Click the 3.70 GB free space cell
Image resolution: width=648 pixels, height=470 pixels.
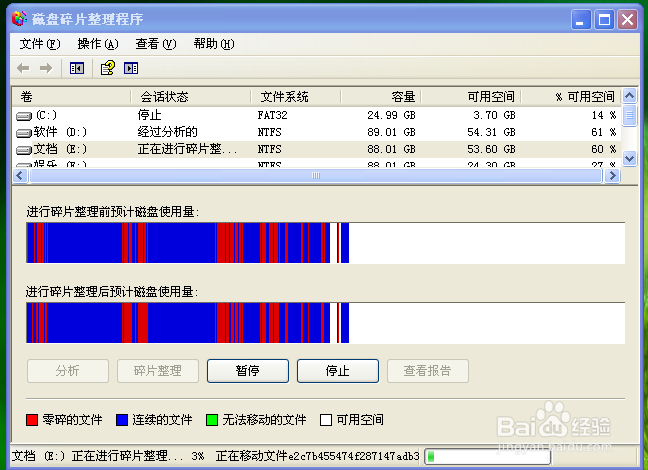pos(494,115)
